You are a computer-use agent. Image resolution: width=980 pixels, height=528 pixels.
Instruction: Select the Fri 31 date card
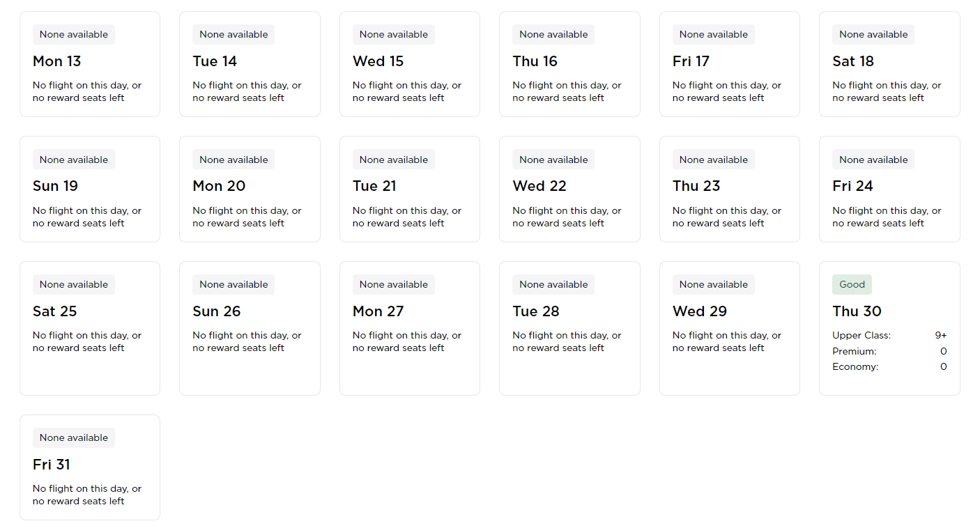point(89,467)
